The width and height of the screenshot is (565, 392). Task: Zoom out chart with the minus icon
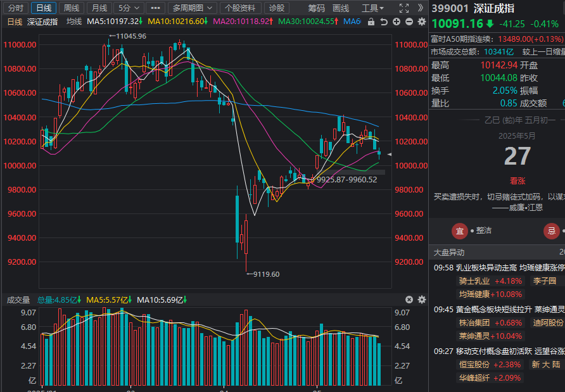click(409, 22)
